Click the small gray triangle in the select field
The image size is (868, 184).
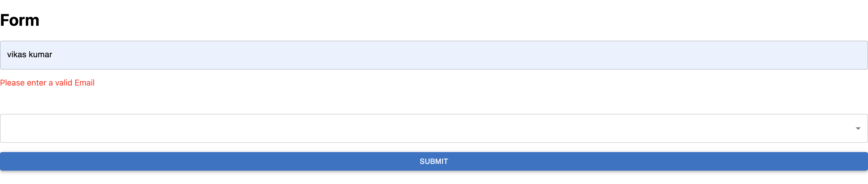858,129
